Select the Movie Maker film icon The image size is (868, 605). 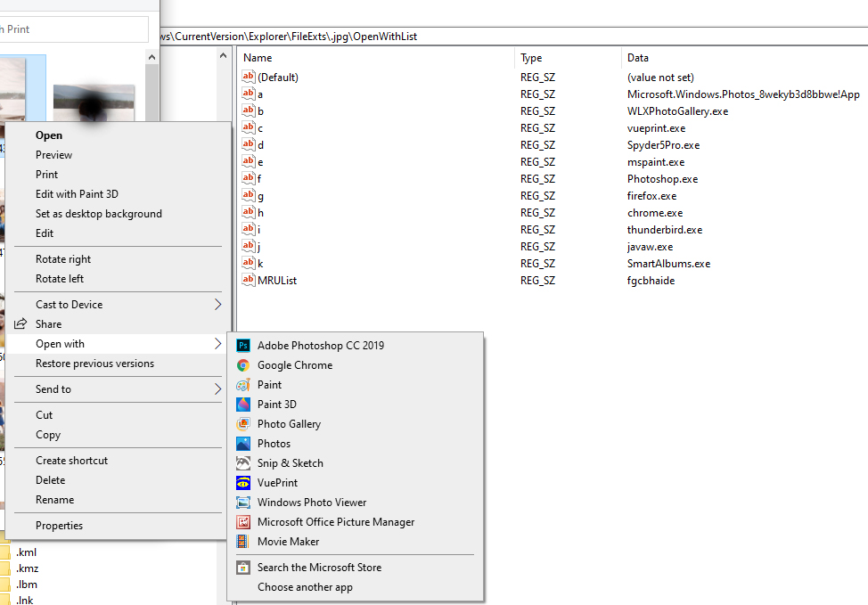pos(243,542)
